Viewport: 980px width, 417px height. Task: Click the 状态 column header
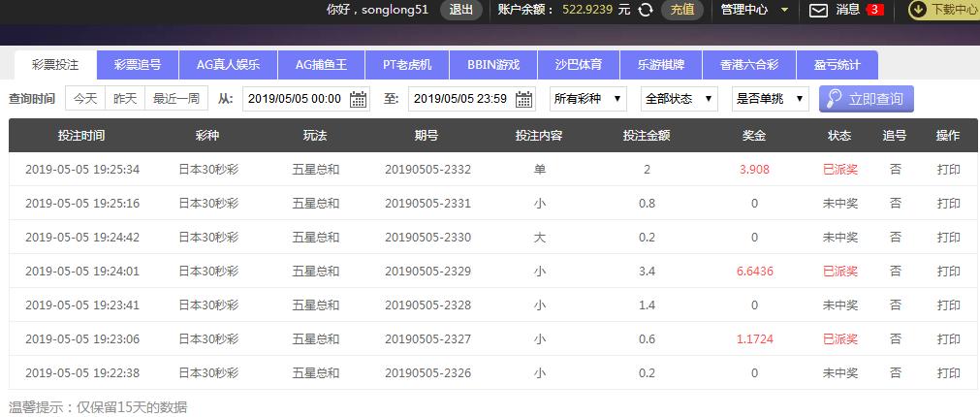pyautogui.click(x=839, y=136)
